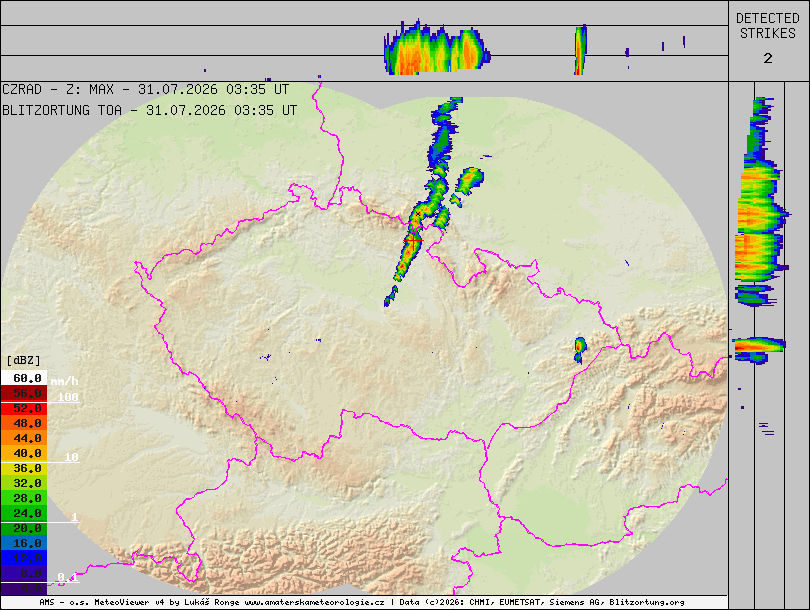Click the 28.0 dBZ green swatch

[24, 498]
